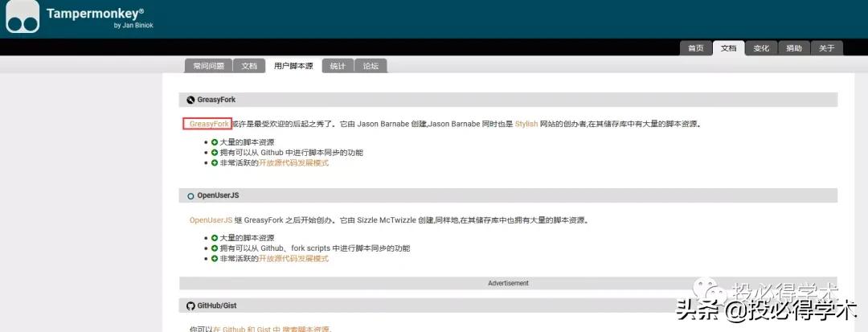The image size is (868, 332).
Task: Click the text 'fork scripts 中进行脚本同步的功能'
Action: click(350, 248)
